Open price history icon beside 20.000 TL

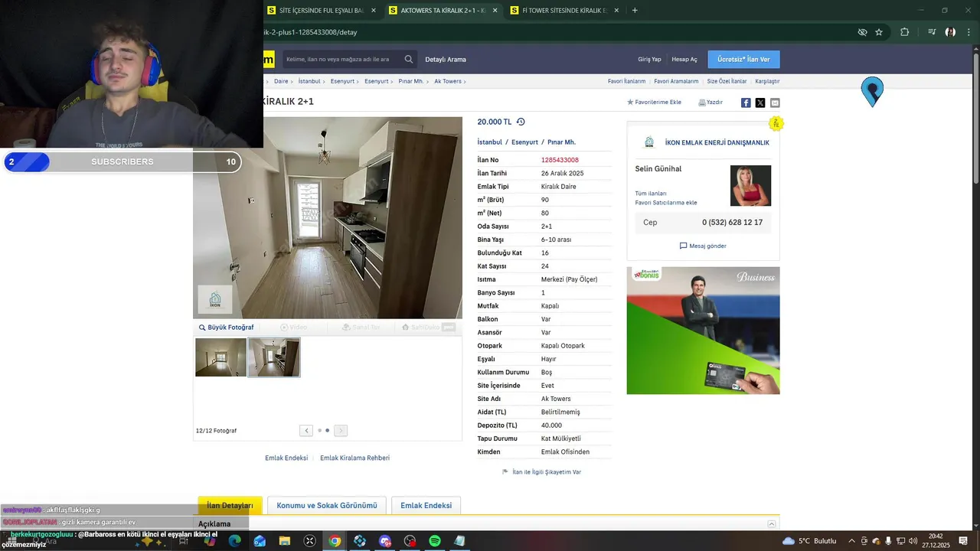[521, 122]
